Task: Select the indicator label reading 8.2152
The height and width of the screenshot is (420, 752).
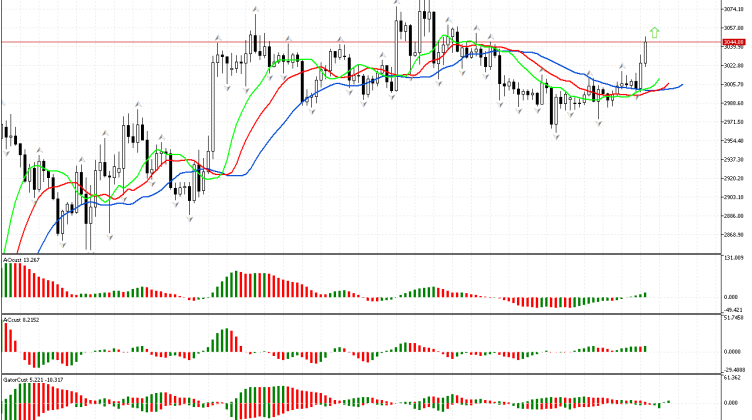Action: [21, 320]
